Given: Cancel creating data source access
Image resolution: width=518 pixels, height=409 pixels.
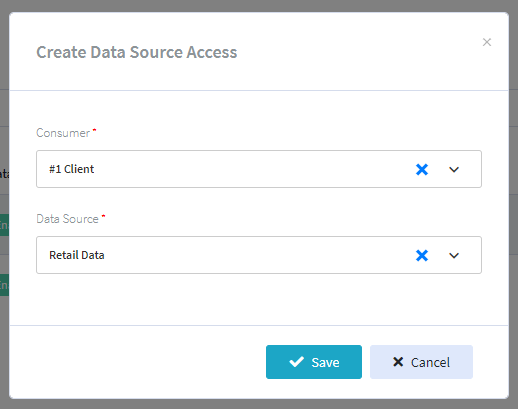Looking at the screenshot, I should 421,362.
